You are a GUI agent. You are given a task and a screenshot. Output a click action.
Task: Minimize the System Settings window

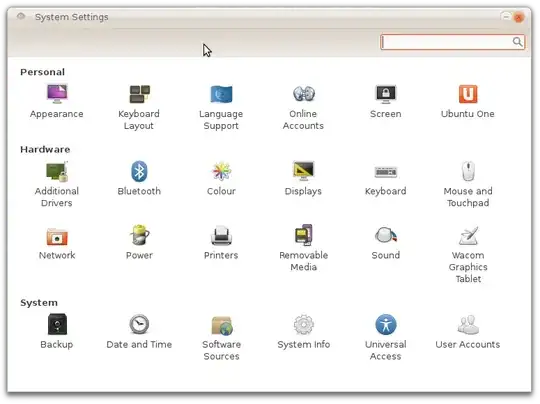(506, 17)
